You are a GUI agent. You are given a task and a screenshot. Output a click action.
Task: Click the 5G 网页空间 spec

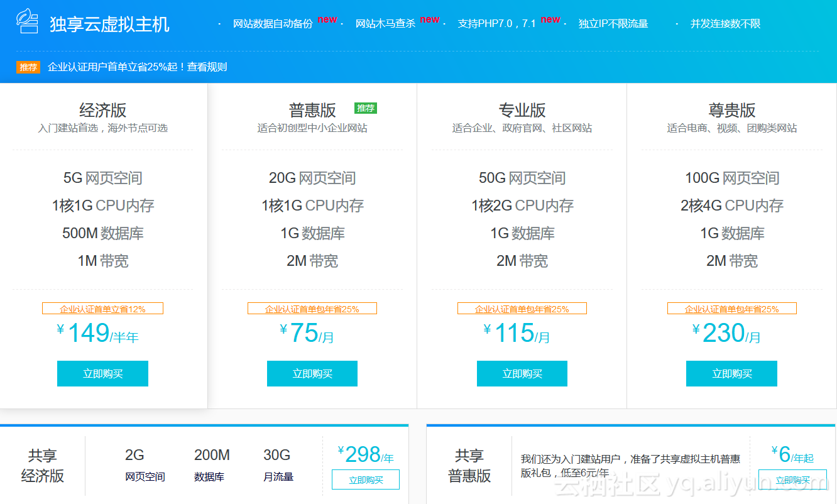103,178
